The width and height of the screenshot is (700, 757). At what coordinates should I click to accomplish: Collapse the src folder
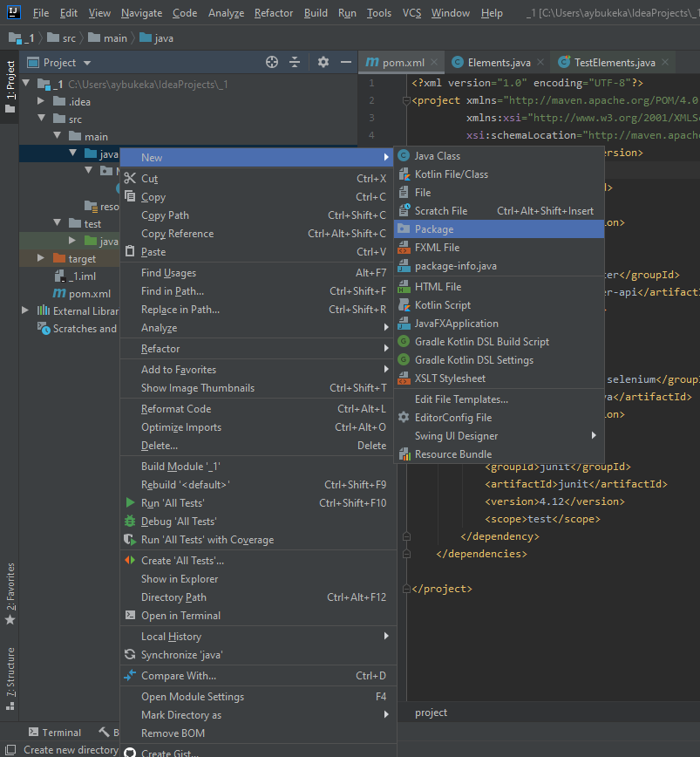pos(42,119)
